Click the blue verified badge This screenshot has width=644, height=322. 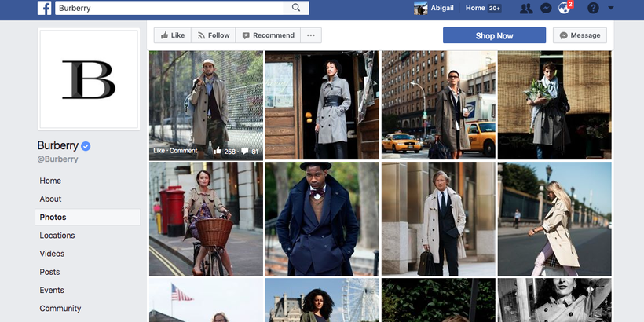86,146
